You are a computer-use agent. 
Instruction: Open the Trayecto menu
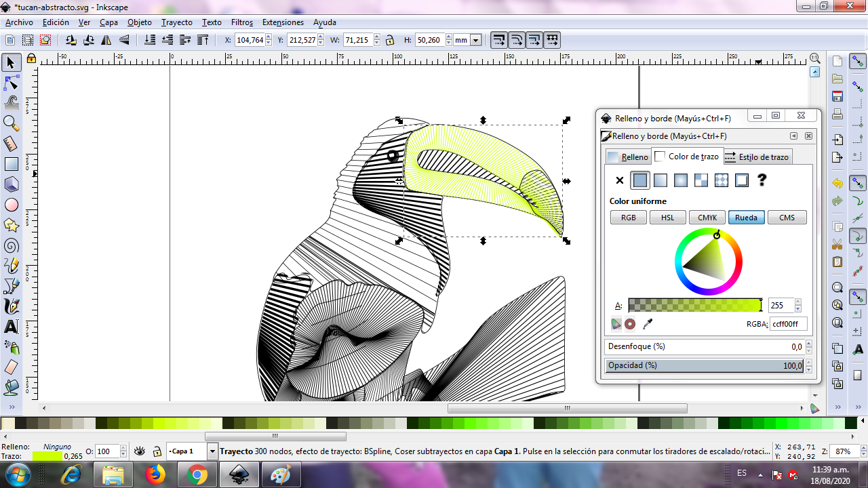177,22
